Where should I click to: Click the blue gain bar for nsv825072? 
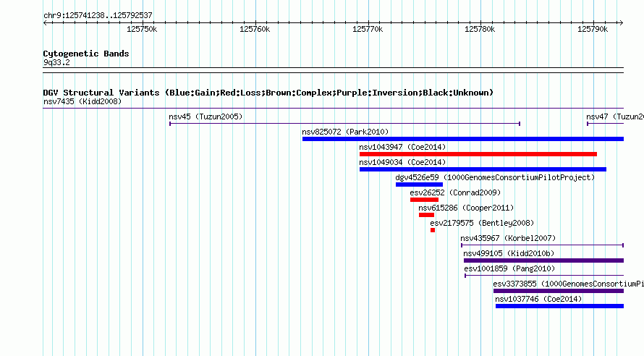[x=463, y=139]
